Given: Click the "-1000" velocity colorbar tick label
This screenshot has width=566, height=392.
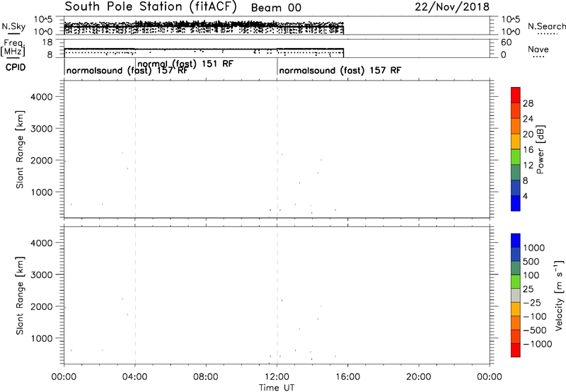Looking at the screenshot, I should point(537,344).
